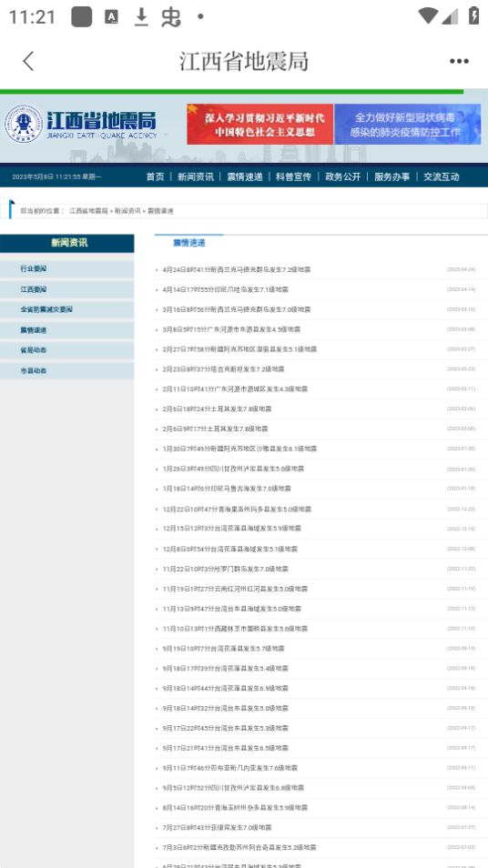This screenshot has width=488, height=868.
Task: Open 交流互动 navigation item
Action: (442, 177)
